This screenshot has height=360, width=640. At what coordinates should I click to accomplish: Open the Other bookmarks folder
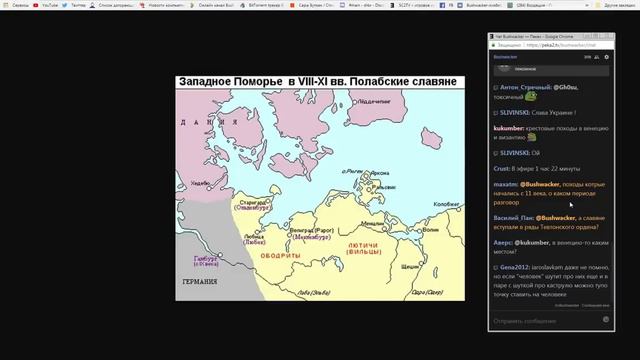[616, 5]
